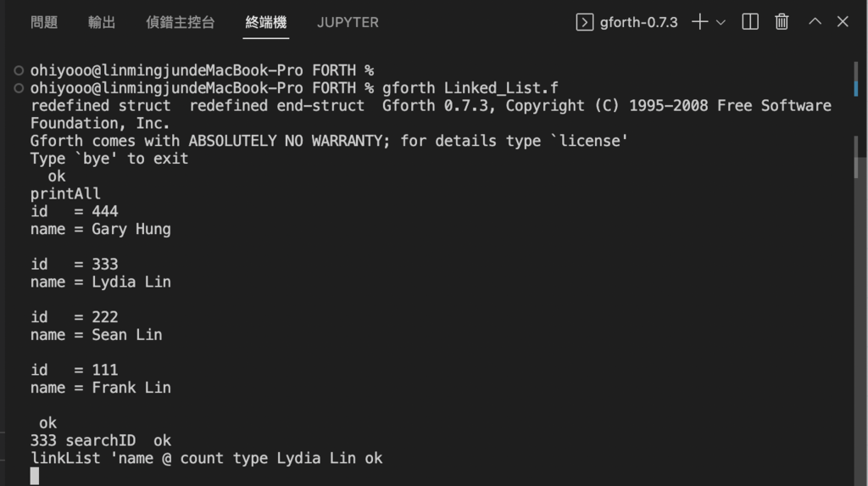Expand the launch profile dropdown chevron
Viewport: 868px width, 486px height.
pyautogui.click(x=721, y=23)
